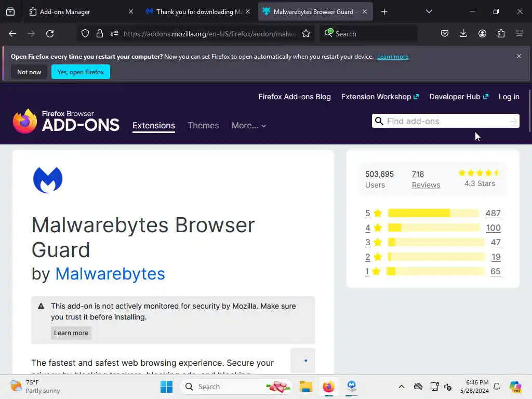Viewport: 532px width, 399px height.
Task: Open the Downloads panel
Action: [463, 34]
